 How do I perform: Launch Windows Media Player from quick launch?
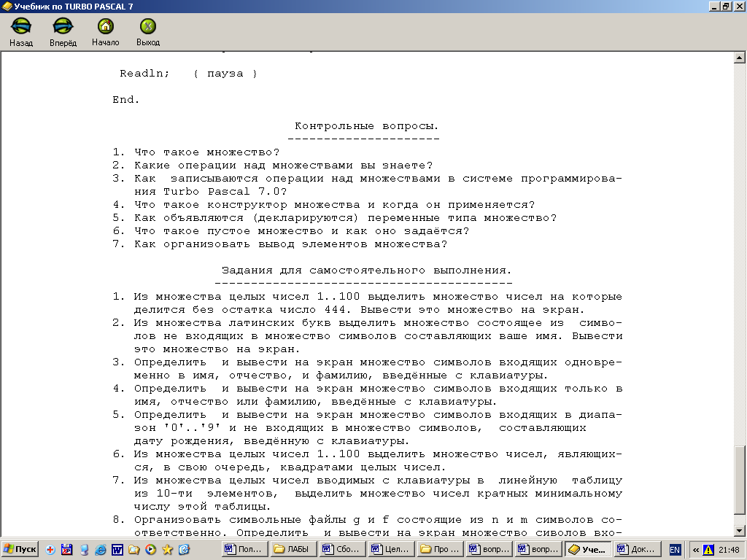pyautogui.click(x=150, y=550)
